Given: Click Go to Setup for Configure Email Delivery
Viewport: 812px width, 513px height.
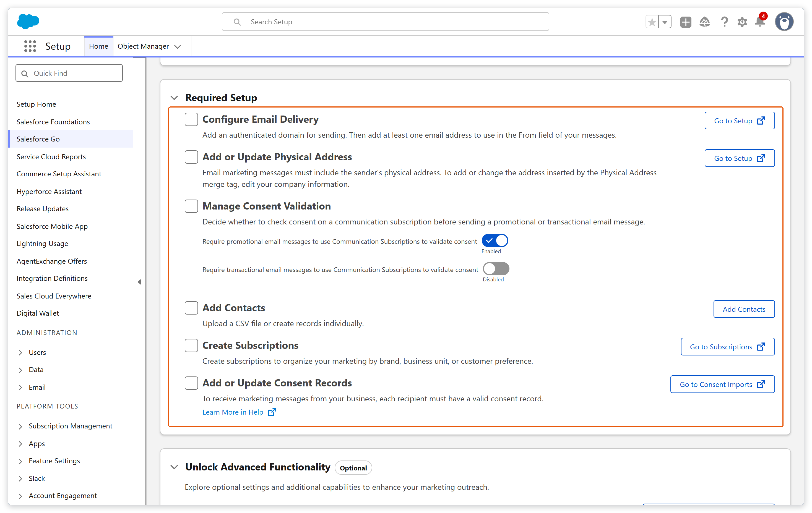Looking at the screenshot, I should point(740,121).
